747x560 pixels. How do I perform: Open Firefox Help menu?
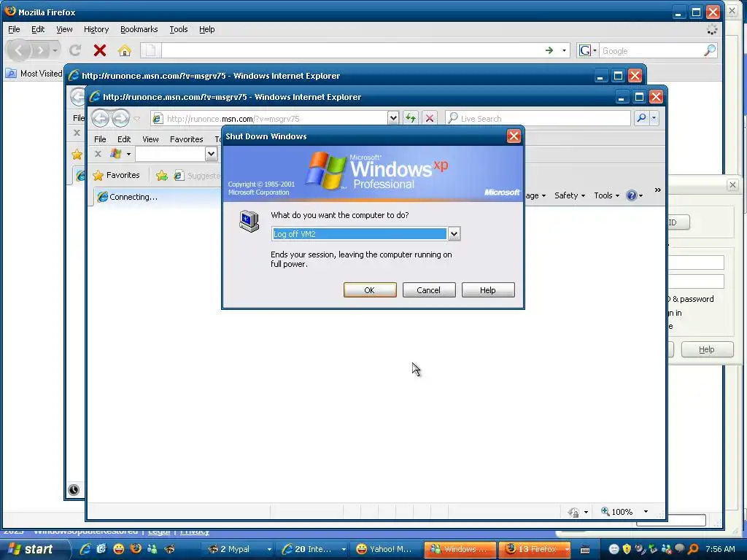(x=206, y=29)
